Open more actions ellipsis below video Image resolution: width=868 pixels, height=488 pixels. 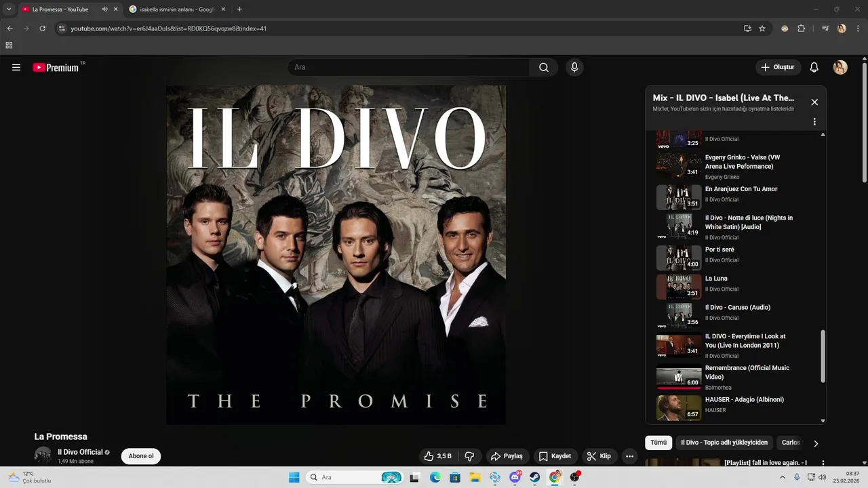click(x=629, y=456)
